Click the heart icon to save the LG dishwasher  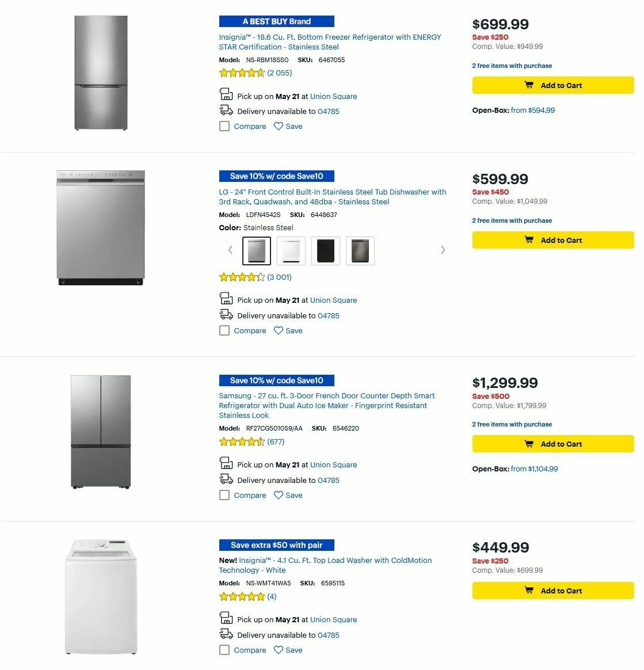(x=279, y=330)
